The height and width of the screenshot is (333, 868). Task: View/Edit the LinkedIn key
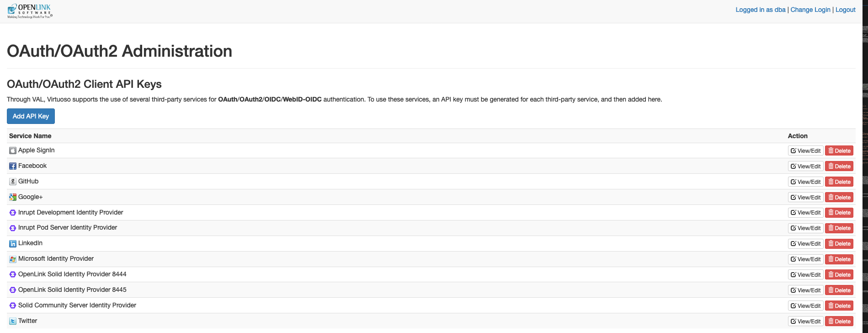[805, 243]
